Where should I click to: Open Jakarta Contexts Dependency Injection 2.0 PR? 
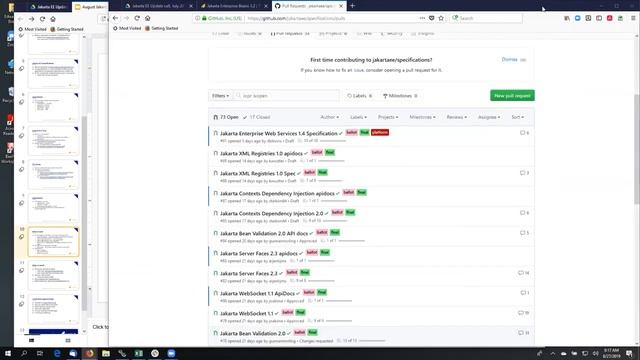pyautogui.click(x=271, y=213)
